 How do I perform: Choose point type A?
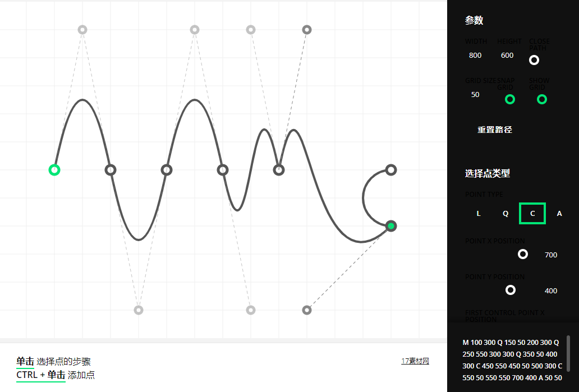(559, 213)
